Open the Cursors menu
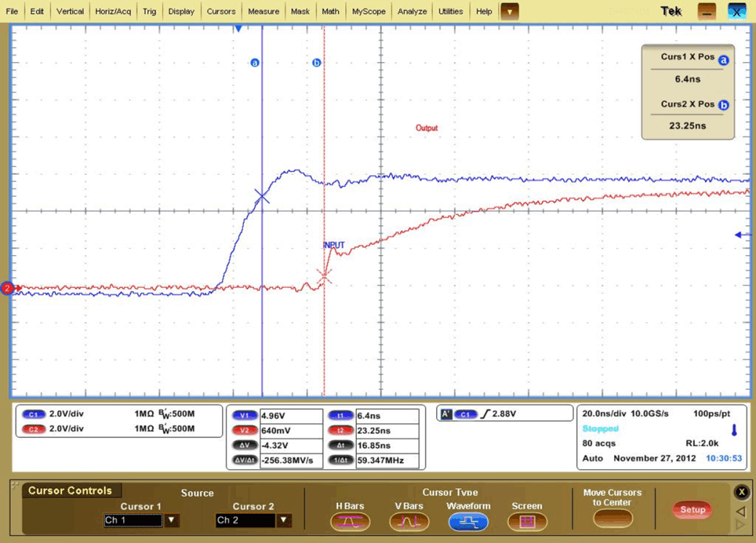Screen dimensions: 756x543 pyautogui.click(x=221, y=11)
